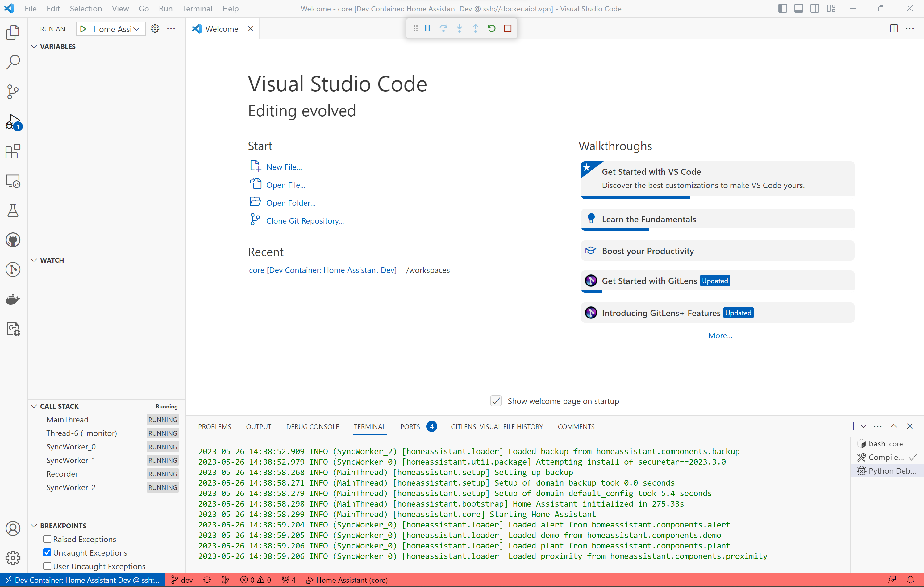Open launch.json gear icon in Run panel
The height and width of the screenshot is (587, 924).
pos(155,29)
